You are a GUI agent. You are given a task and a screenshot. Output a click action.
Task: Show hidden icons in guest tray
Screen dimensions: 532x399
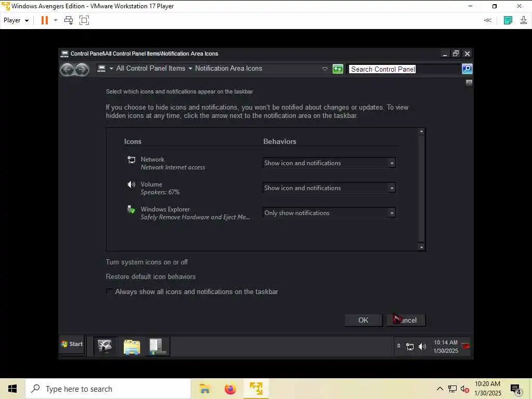[398, 346]
